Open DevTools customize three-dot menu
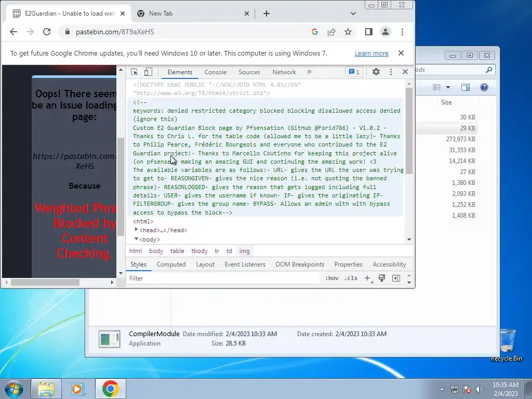The height and width of the screenshot is (399, 532). [391, 72]
